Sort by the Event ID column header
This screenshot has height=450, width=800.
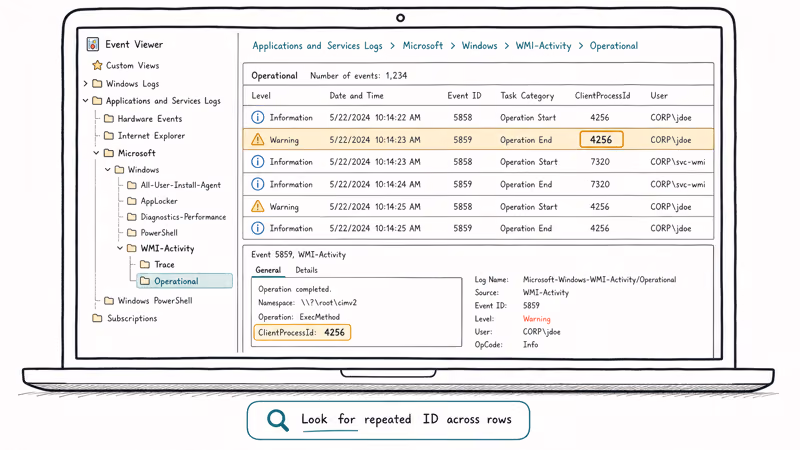pos(464,95)
